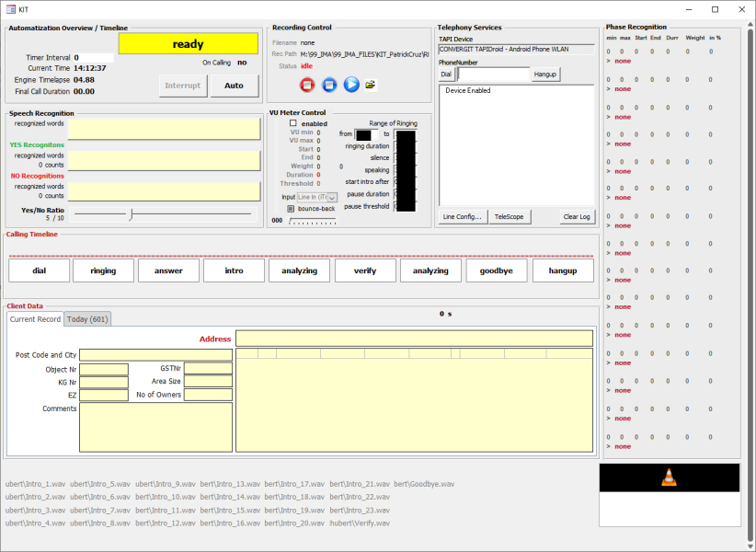Click the Address field in Client Data
This screenshot has width=756, height=552.
[414, 339]
